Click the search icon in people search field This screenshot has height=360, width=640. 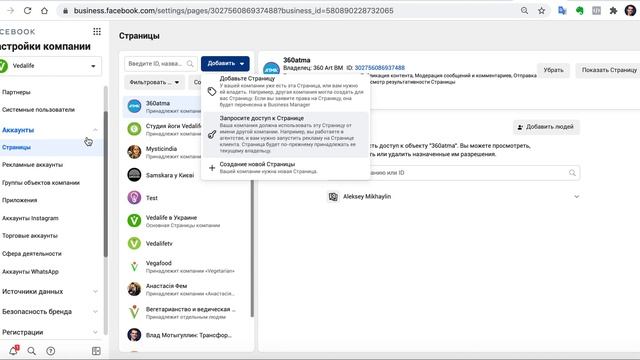(x=572, y=173)
